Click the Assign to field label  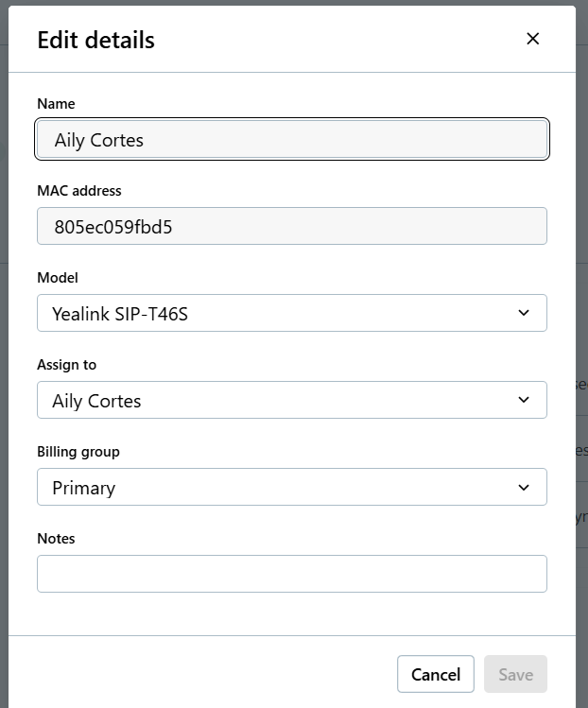point(67,365)
